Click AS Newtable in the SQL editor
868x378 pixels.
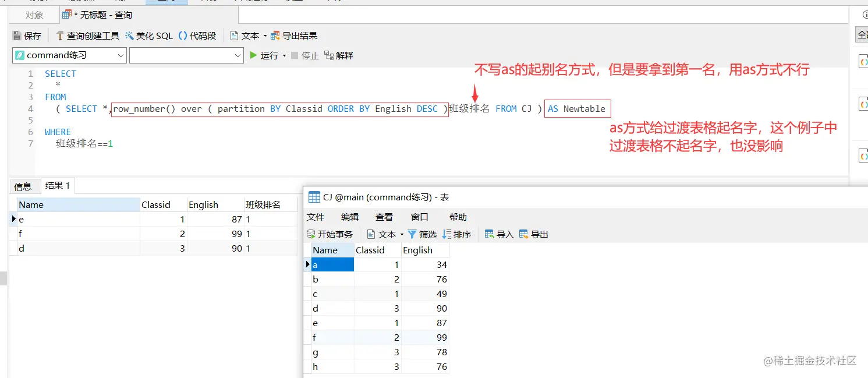pyautogui.click(x=577, y=108)
